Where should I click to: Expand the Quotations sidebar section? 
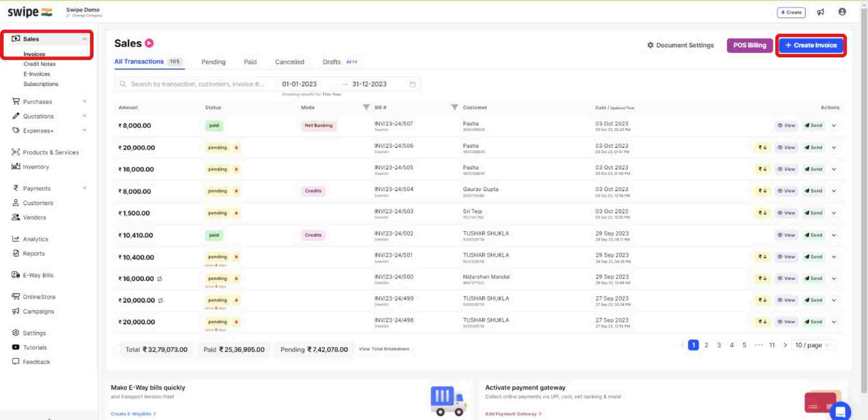(x=84, y=116)
